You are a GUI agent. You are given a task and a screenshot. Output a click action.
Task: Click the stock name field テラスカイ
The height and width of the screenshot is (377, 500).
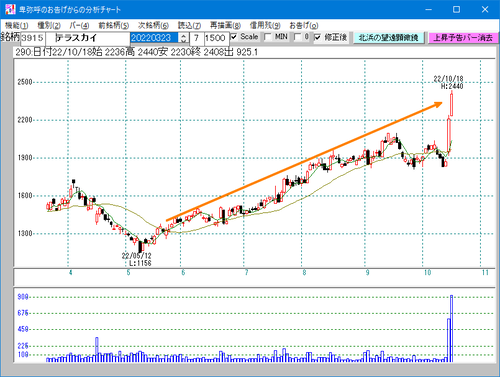88,38
